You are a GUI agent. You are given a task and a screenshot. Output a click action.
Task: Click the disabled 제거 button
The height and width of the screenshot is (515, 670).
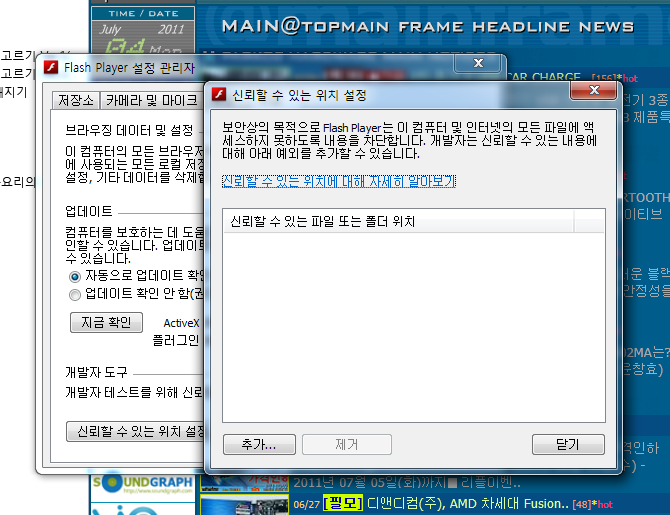[x=347, y=444]
